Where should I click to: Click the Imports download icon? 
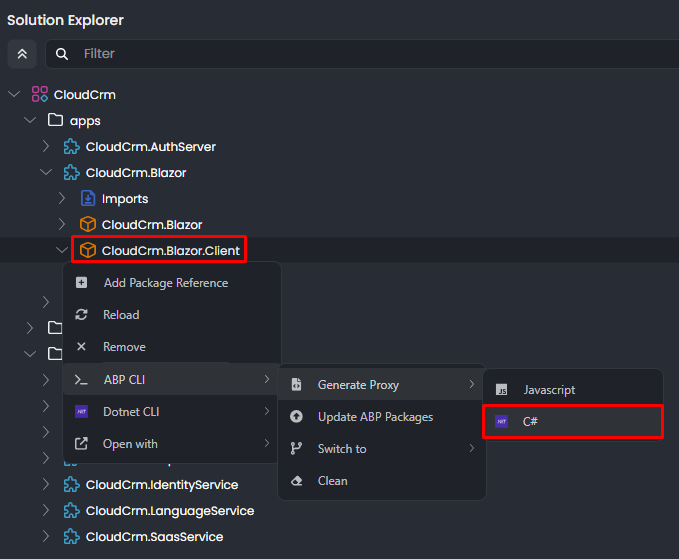click(88, 199)
